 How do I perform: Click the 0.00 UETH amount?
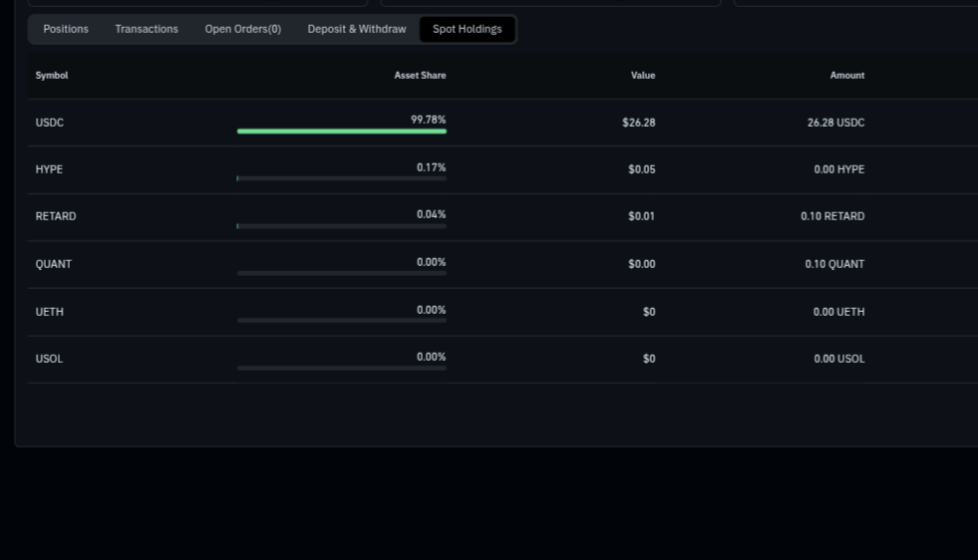[838, 312]
